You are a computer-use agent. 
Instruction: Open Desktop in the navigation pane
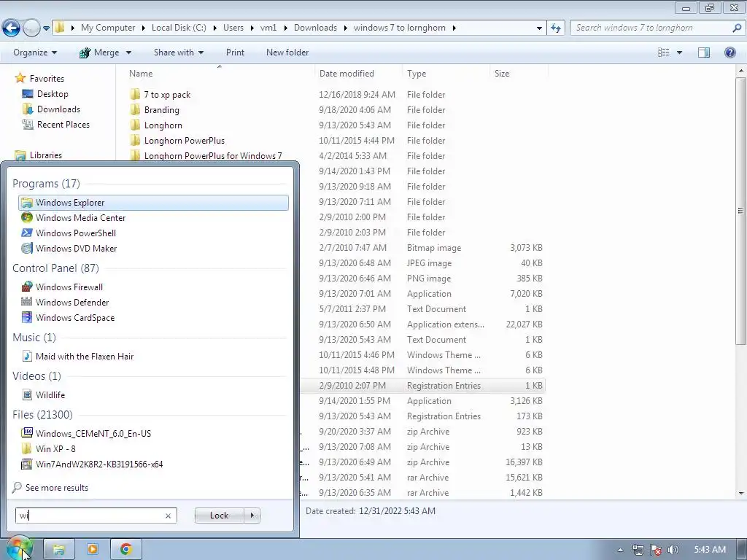(53, 94)
